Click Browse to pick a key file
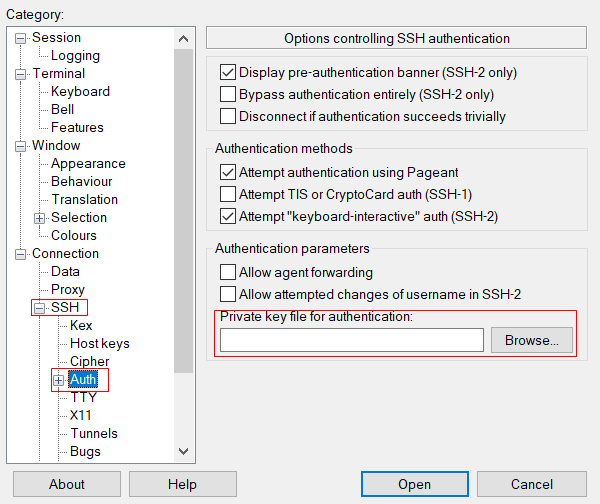The image size is (600, 504). coord(532,340)
